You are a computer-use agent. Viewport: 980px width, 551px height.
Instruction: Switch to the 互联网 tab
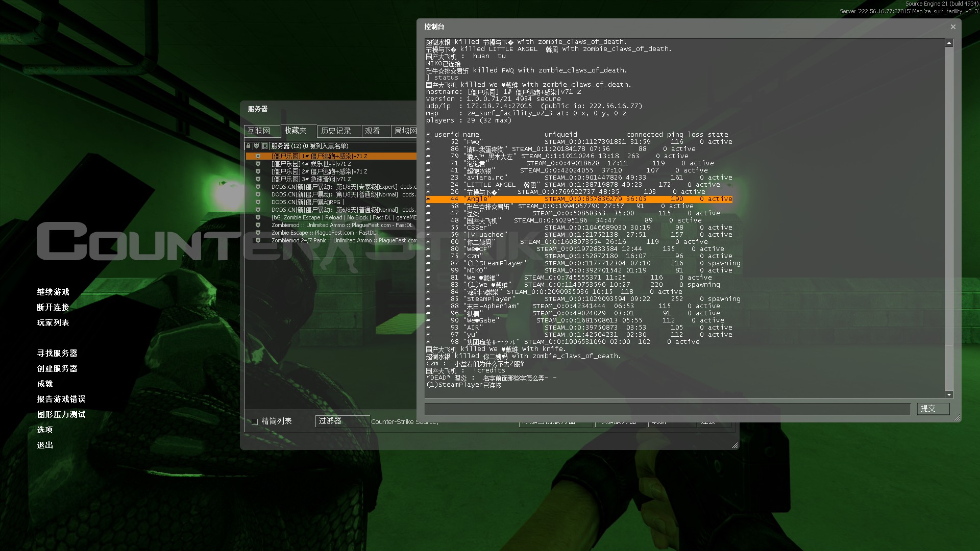[262, 131]
